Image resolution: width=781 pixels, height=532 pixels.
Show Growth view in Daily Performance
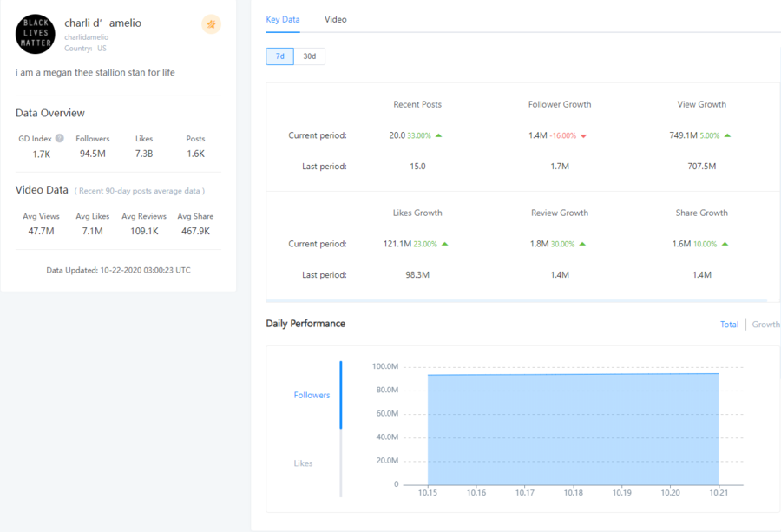765,325
